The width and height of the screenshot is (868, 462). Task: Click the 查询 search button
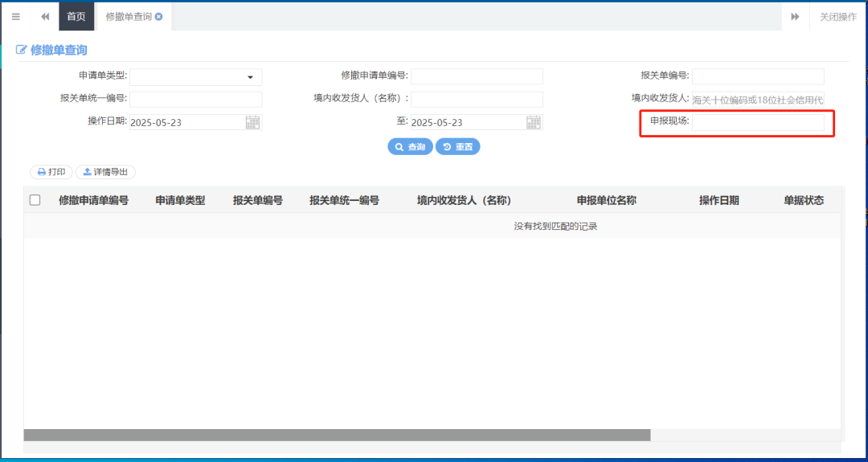[410, 147]
